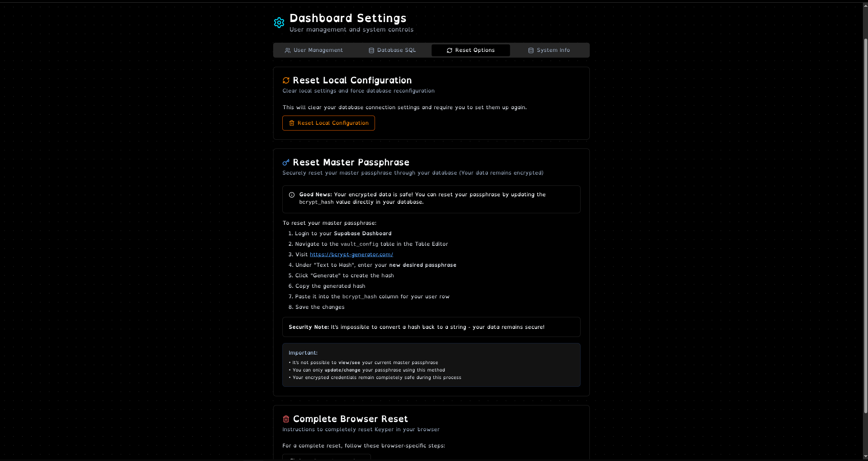Screen dimensions: 868x461
Task: Click 'Instructions to completely reset Keyper' text
Action: click(x=361, y=429)
